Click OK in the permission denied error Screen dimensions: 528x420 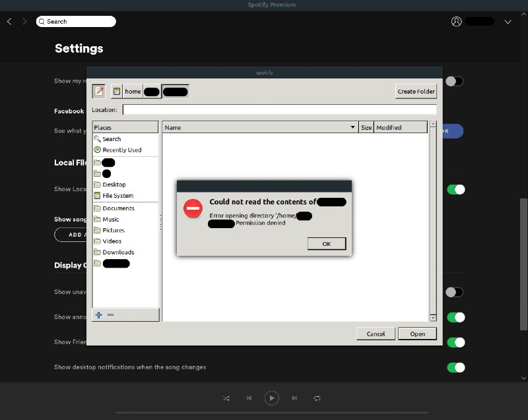point(326,244)
